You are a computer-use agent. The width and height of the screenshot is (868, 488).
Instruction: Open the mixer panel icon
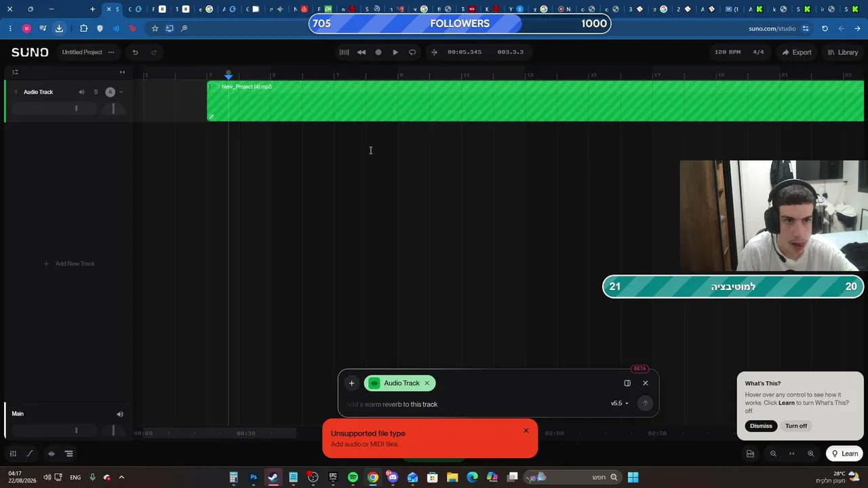13,453
